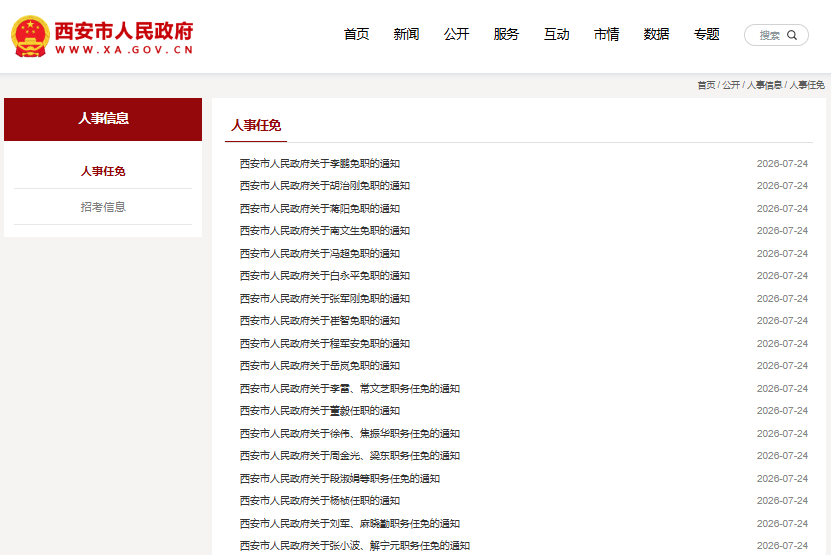Open the notice about 蒋阳免职
Screen dimensions: 831x555
click(x=320, y=208)
